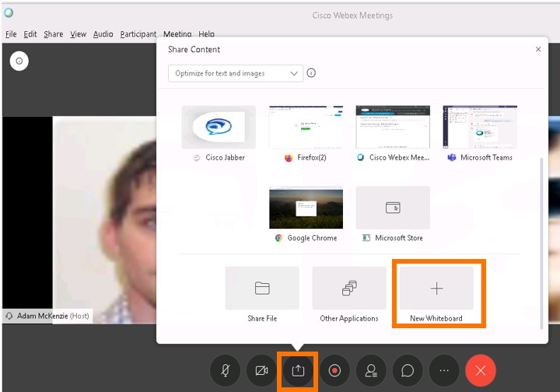
Task: Click the headset icon beside Adam McKenzie
Action: 9,316
